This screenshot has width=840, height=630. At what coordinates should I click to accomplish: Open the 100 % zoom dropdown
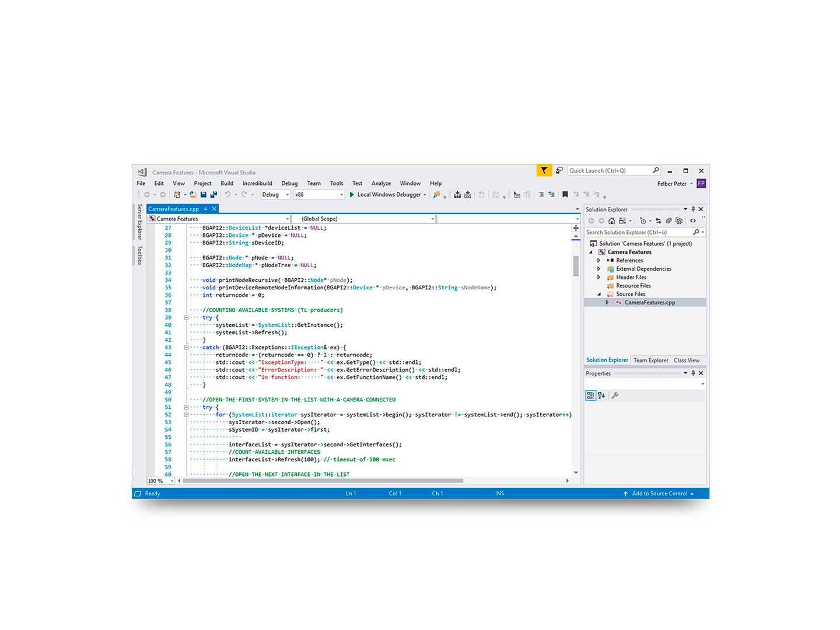160,481
